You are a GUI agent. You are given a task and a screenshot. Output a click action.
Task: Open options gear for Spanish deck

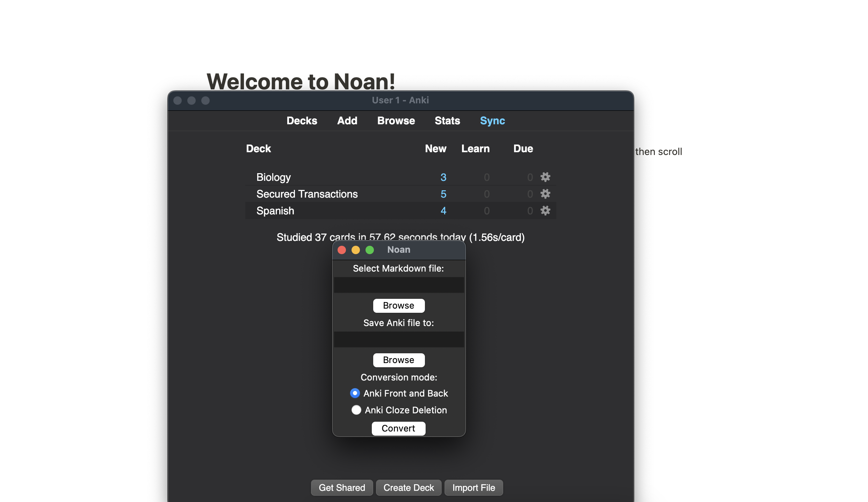tap(545, 211)
